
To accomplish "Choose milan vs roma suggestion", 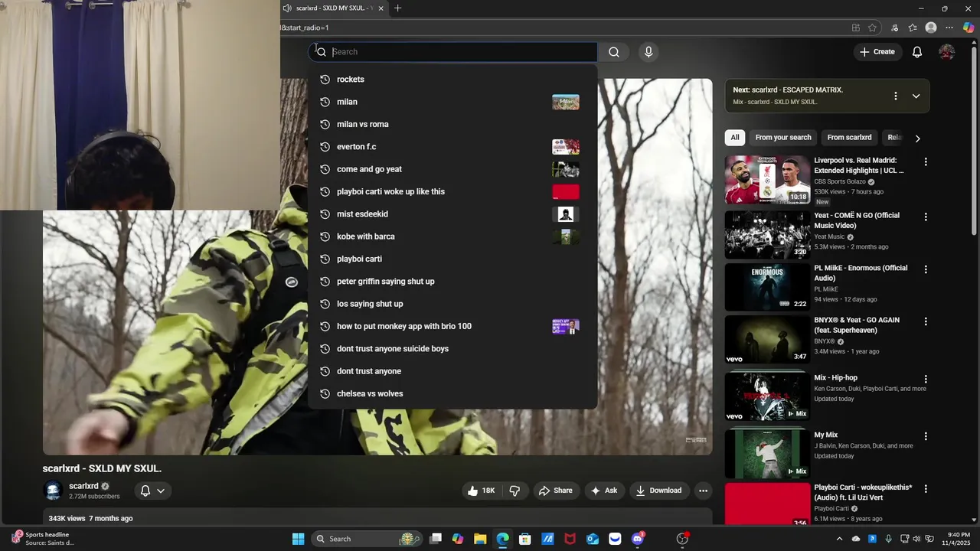I will tap(452, 124).
